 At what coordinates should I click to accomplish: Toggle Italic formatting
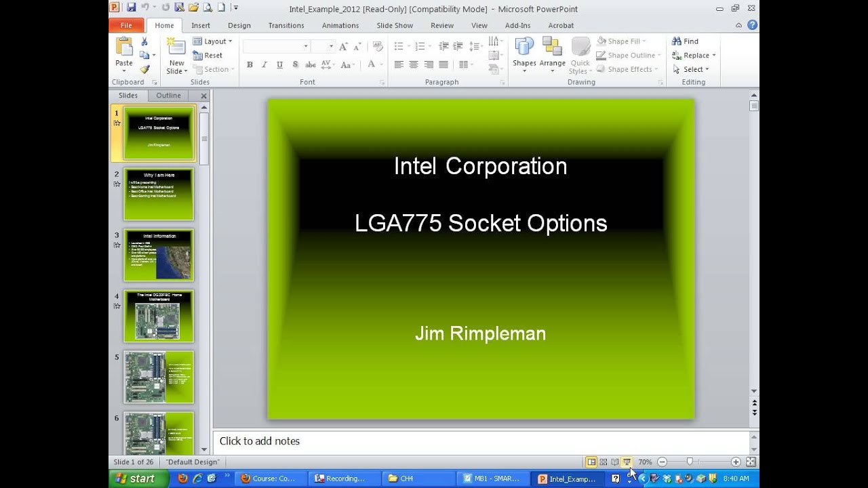[x=264, y=65]
